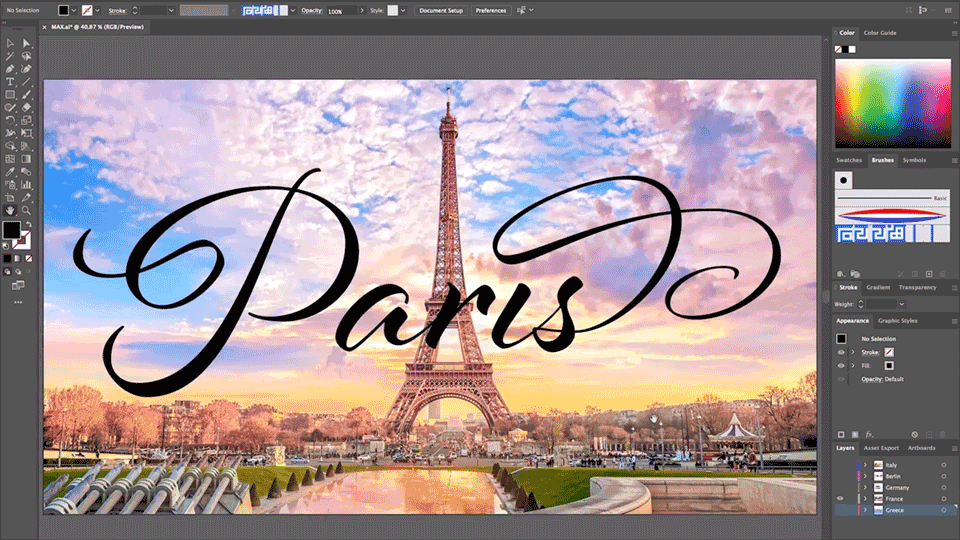Select the Shape Builder tool
Viewport: 960px width, 540px height.
(x=10, y=146)
